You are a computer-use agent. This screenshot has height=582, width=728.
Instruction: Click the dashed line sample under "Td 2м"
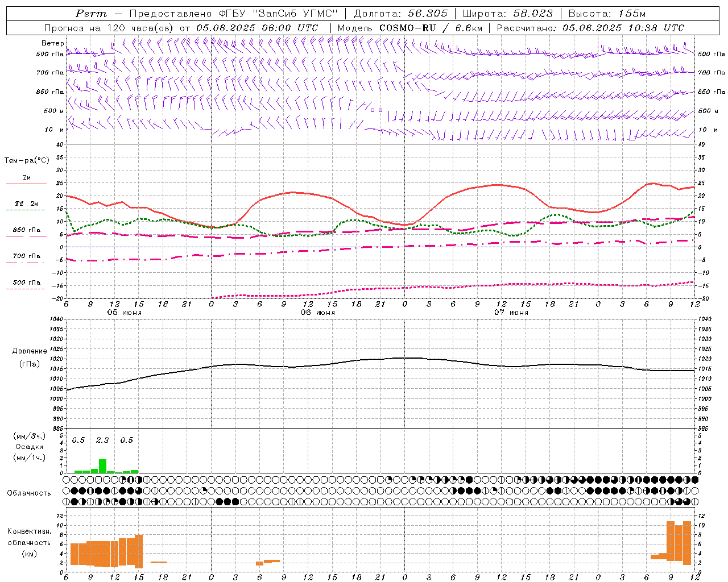(x=26, y=210)
